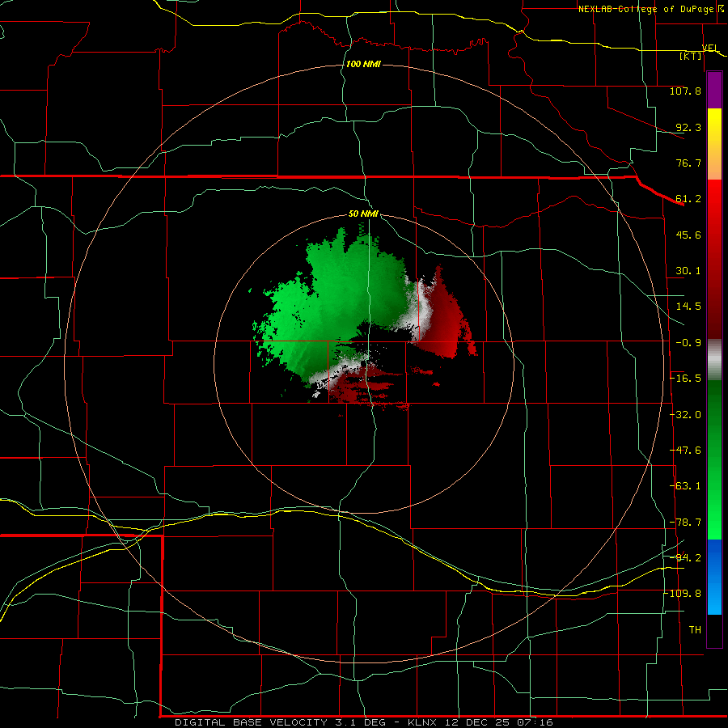The image size is (728, 728).
Task: Pick the red segment of the velocity color bar
Action: (714, 259)
